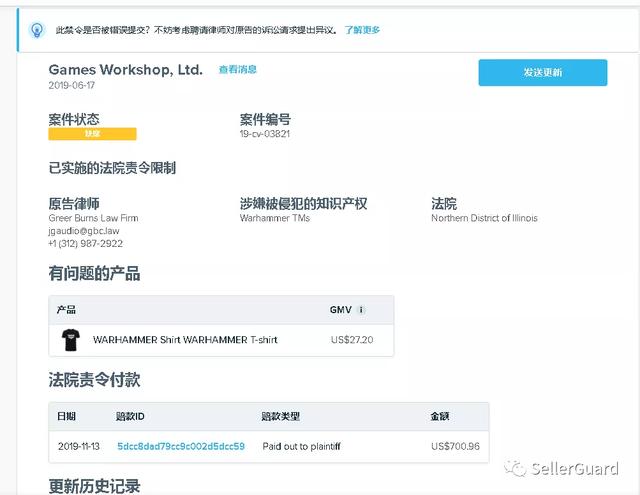The height and width of the screenshot is (495, 640).
Task: Click the 更新历史记录 section heading
Action: (x=94, y=486)
